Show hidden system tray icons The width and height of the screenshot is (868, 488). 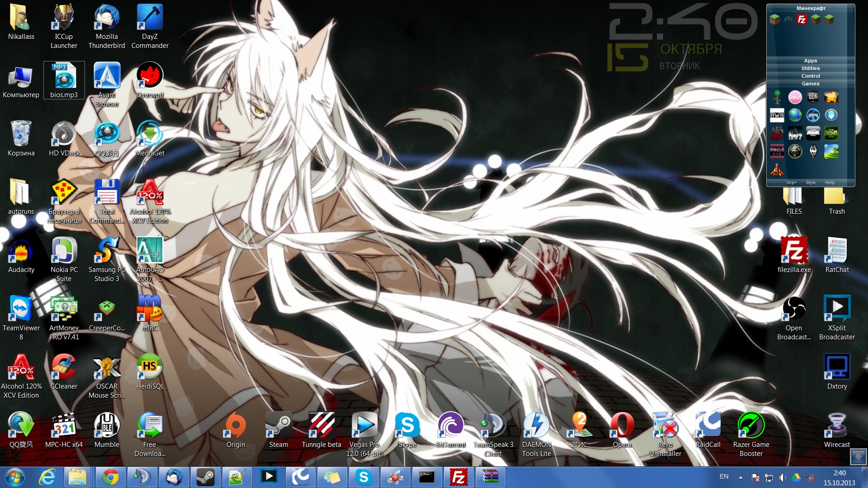(x=741, y=477)
